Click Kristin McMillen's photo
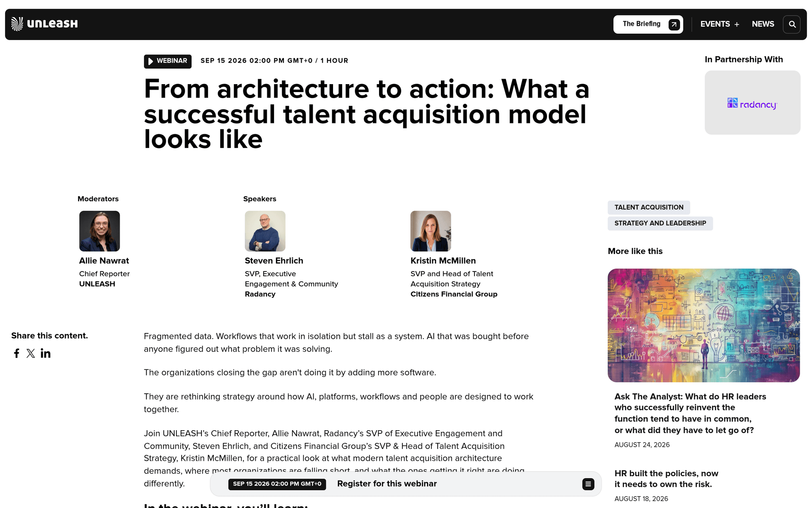 (431, 231)
